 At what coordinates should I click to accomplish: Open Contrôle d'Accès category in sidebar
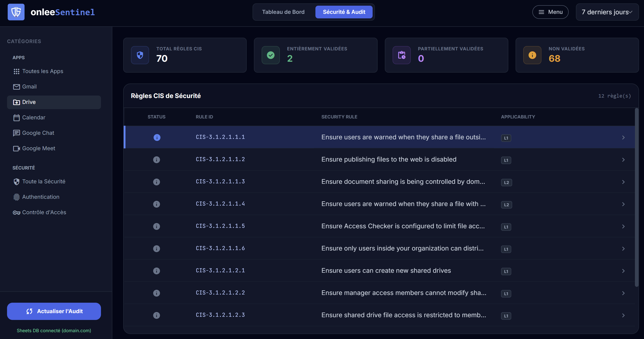(54, 213)
